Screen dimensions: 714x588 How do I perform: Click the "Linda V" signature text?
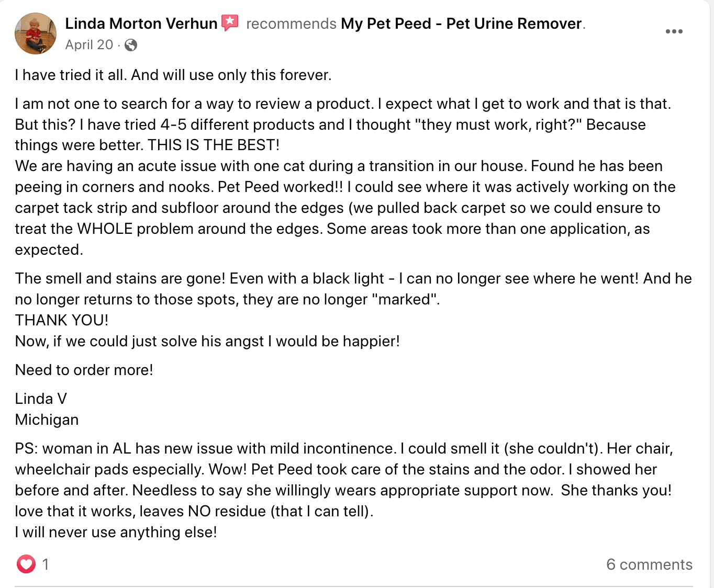[x=41, y=399]
